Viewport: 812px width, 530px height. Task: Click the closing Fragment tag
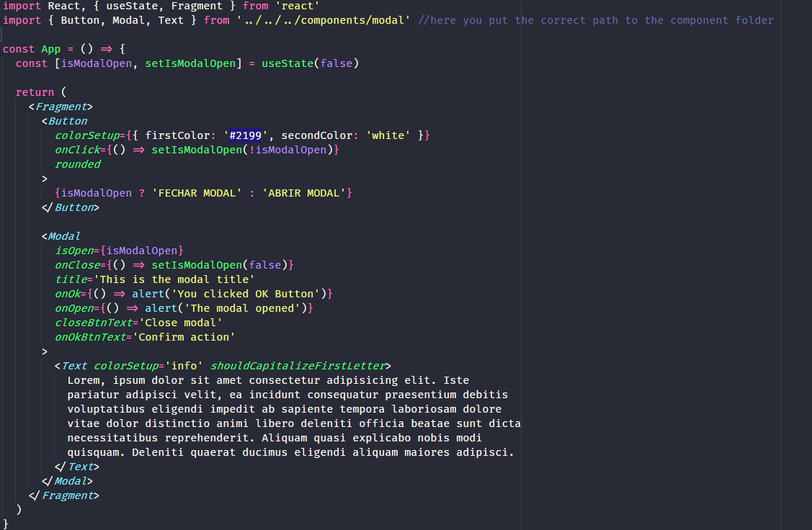66,495
